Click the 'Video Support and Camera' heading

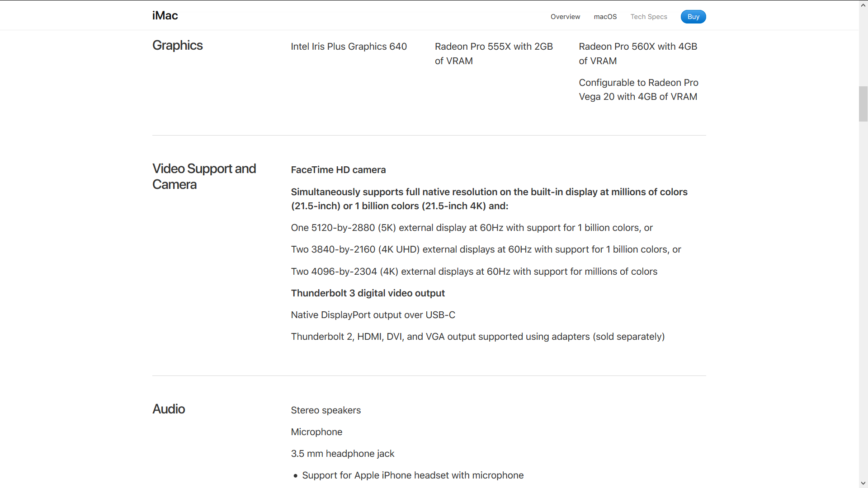pos(204,176)
